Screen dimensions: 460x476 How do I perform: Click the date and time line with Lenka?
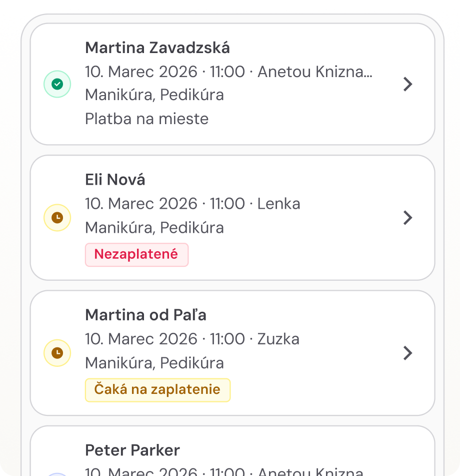click(192, 204)
